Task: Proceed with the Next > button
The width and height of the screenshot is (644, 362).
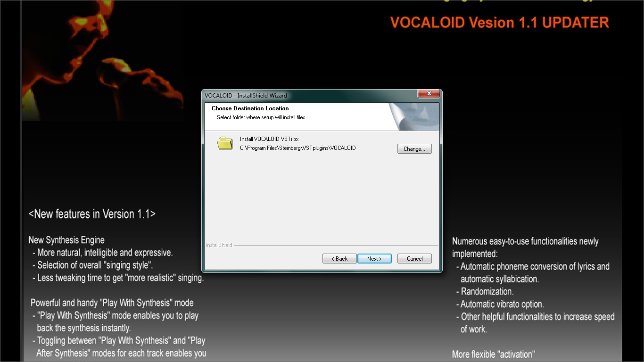Action: click(374, 259)
